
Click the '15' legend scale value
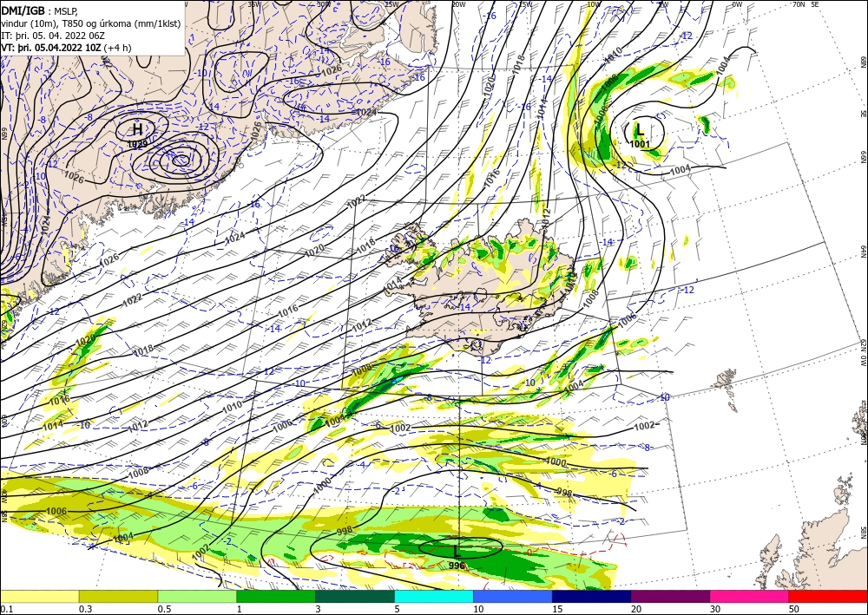point(557,609)
